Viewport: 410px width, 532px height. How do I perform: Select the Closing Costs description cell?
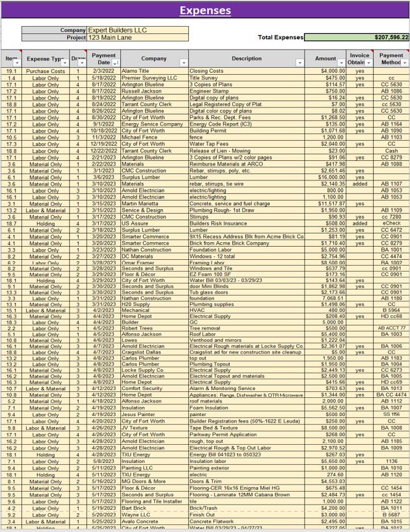pyautogui.click(x=247, y=71)
